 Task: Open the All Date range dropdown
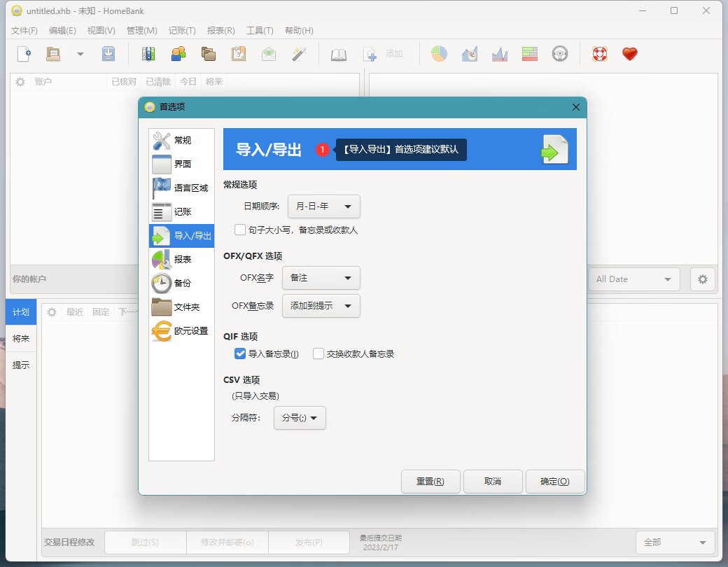pyautogui.click(x=633, y=279)
